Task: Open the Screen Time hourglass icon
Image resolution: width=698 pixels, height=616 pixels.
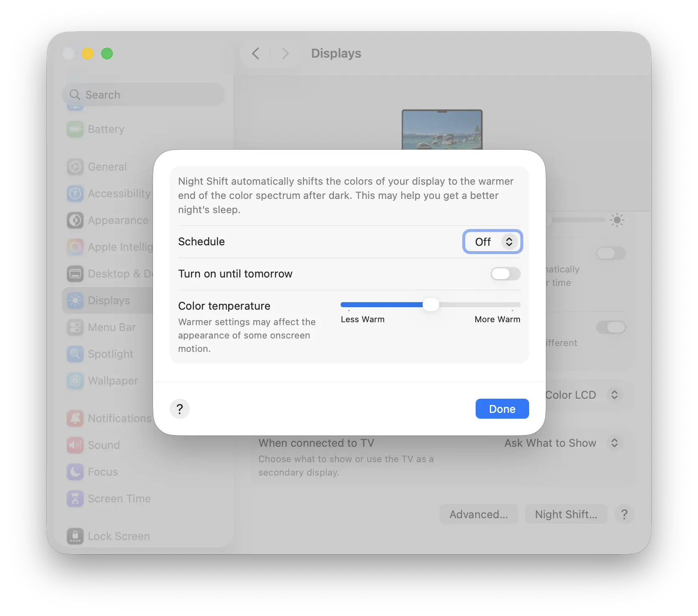Action: pyautogui.click(x=75, y=499)
